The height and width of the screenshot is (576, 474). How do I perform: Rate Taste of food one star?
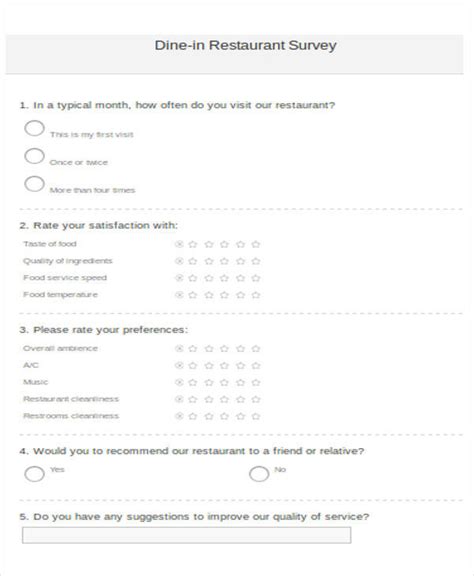click(193, 244)
